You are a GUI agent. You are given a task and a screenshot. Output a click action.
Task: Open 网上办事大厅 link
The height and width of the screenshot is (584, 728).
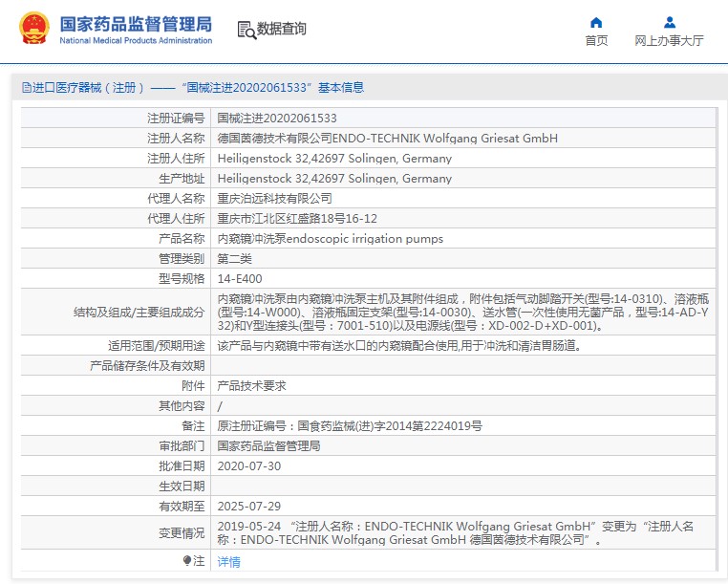pyautogui.click(x=669, y=41)
